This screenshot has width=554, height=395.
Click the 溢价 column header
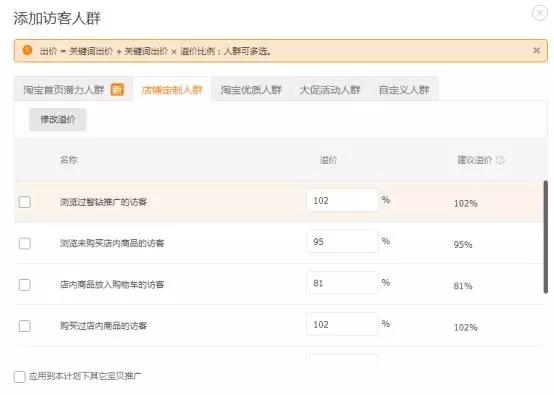pos(328,160)
